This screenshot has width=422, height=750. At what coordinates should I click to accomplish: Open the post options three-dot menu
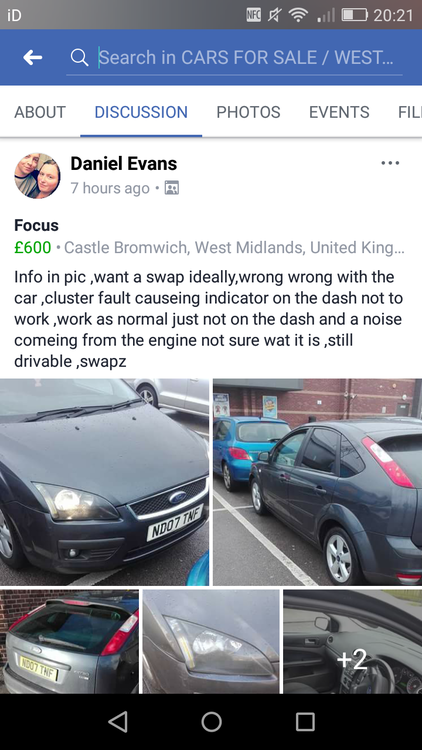[x=390, y=163]
